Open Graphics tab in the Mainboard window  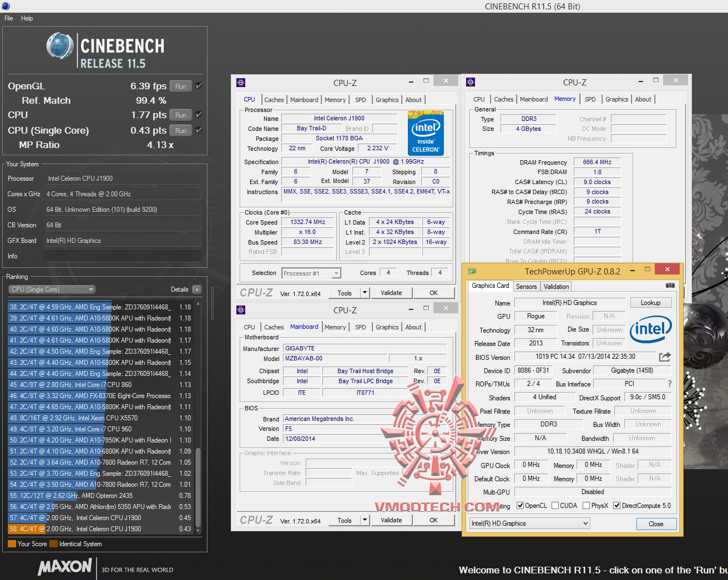387,327
